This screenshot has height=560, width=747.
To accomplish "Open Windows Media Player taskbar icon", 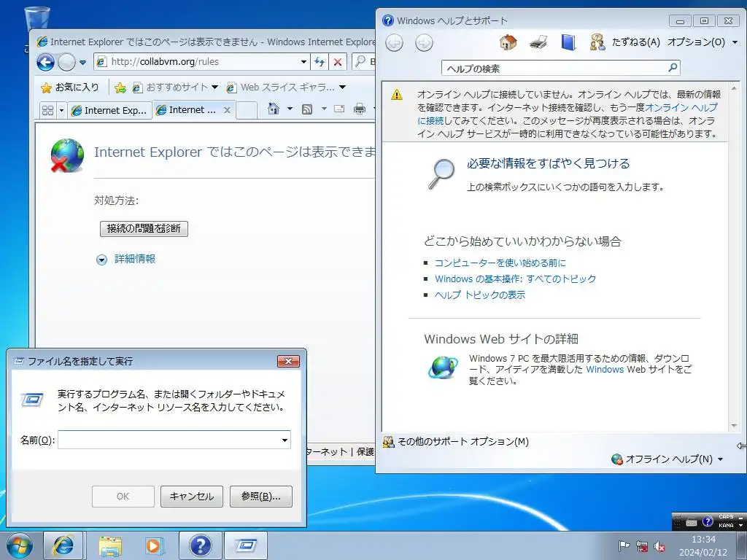I will tap(155, 545).
